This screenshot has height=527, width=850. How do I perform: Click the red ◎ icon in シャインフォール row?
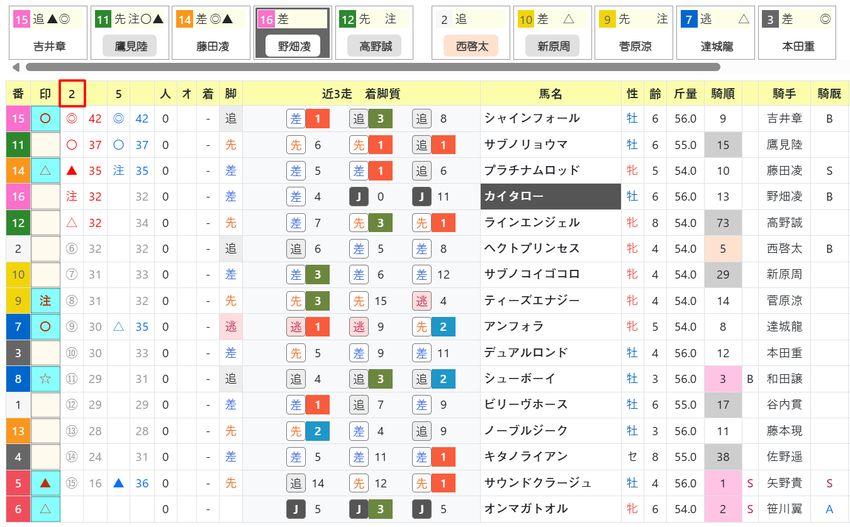72,118
